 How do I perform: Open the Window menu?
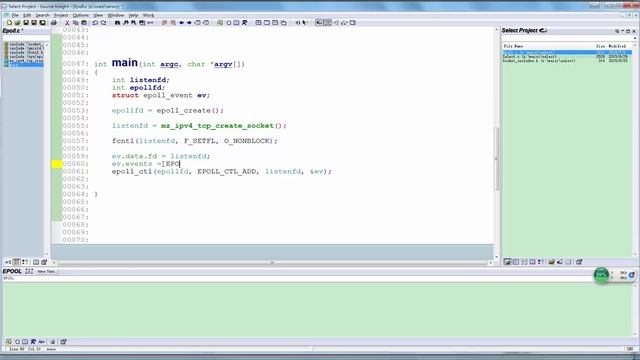click(116, 15)
